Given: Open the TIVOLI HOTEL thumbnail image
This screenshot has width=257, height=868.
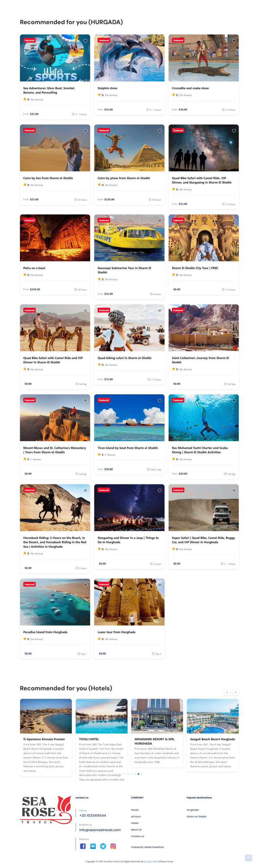Looking at the screenshot, I should [102, 716].
